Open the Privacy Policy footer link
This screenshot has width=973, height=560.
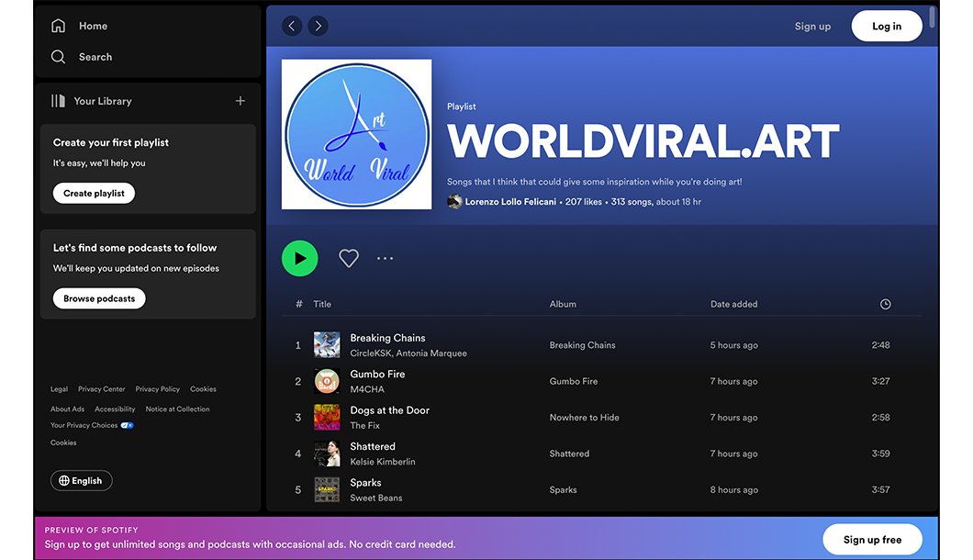click(158, 389)
